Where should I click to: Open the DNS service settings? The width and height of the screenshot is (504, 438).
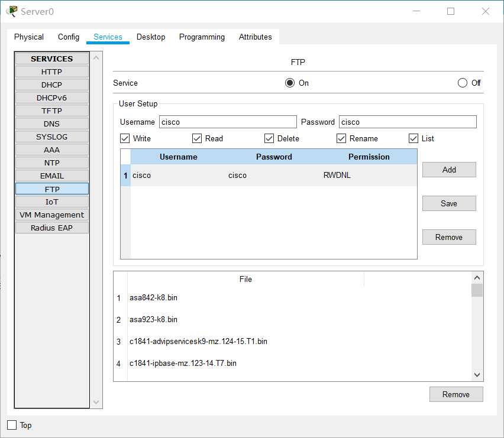point(51,124)
